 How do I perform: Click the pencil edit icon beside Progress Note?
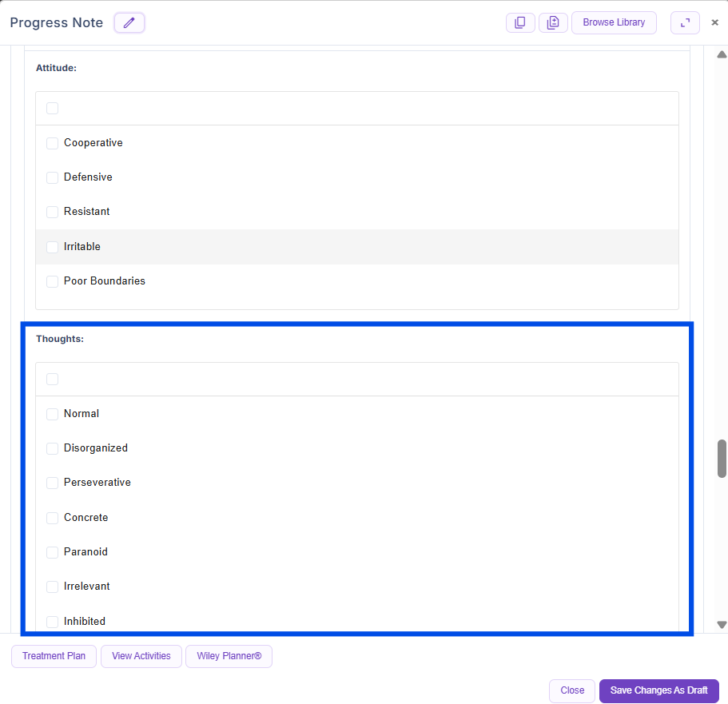click(x=129, y=23)
